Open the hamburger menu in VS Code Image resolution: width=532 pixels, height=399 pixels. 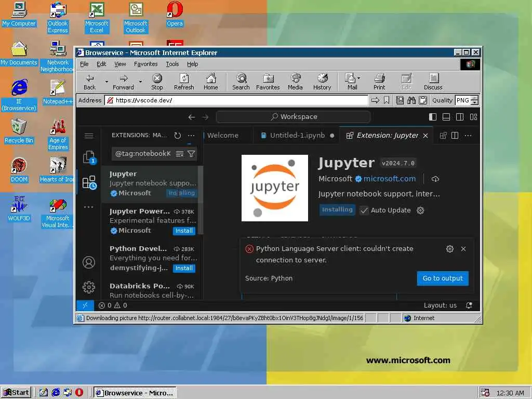[x=89, y=136]
